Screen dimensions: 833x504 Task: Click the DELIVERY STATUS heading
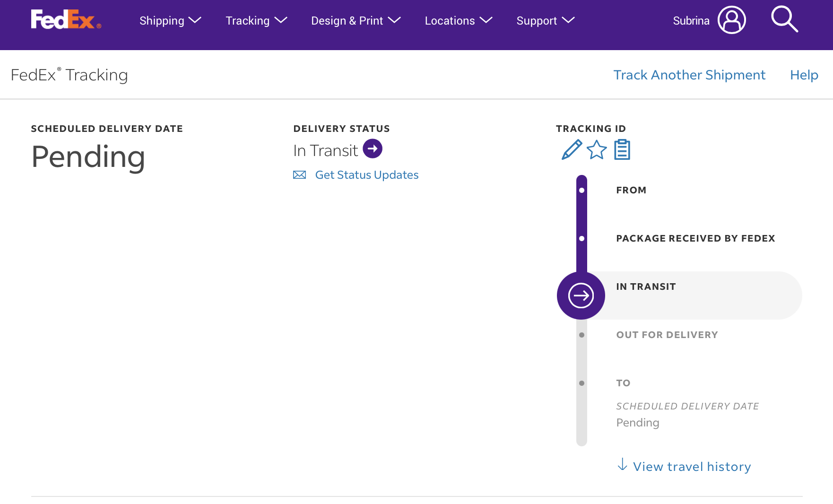click(341, 129)
